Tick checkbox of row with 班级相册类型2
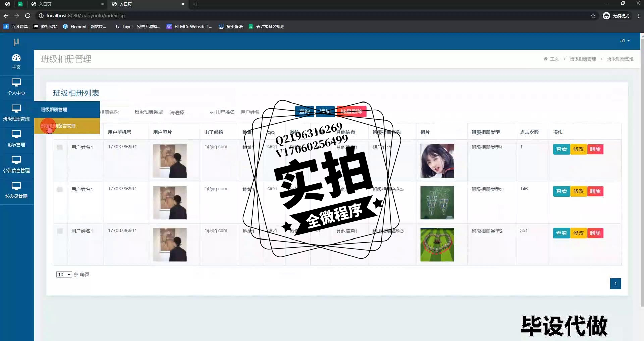The width and height of the screenshot is (644, 341). click(60, 231)
